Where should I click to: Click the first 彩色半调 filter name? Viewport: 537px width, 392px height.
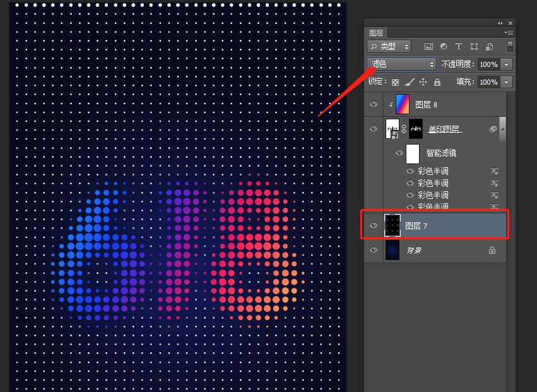[x=433, y=171]
